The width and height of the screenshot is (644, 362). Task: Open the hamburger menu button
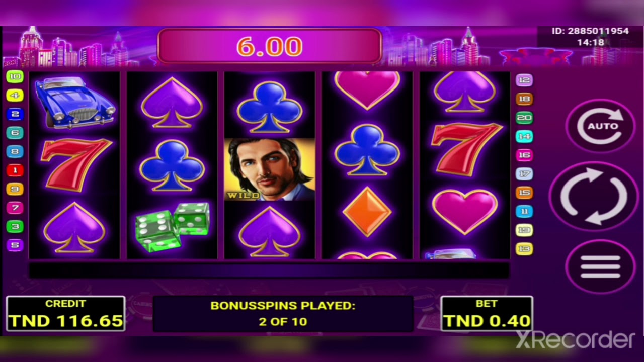coord(601,267)
